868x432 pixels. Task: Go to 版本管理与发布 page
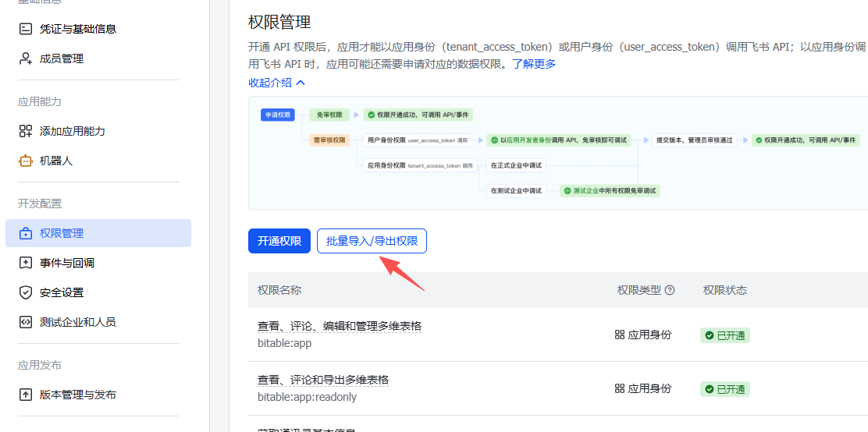point(78,395)
